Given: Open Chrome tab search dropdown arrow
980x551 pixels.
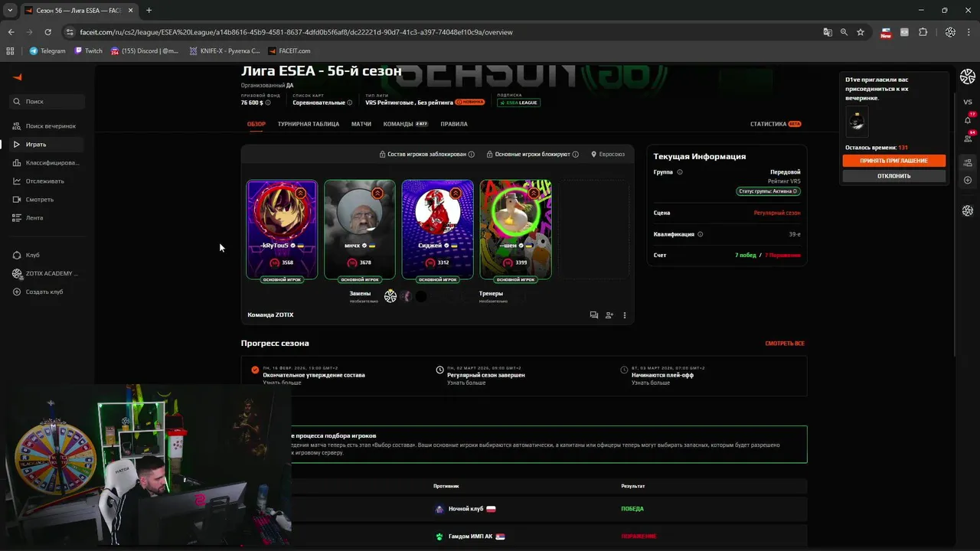Looking at the screenshot, I should [10, 10].
